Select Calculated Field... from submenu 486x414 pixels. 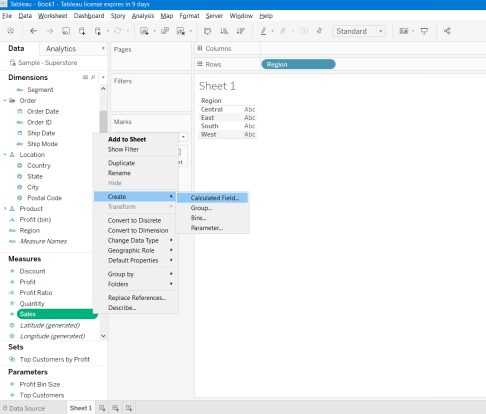[213, 198]
